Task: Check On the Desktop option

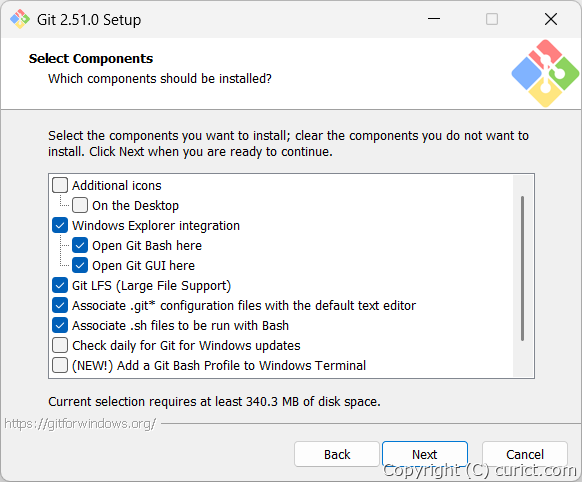Action: (x=80, y=205)
